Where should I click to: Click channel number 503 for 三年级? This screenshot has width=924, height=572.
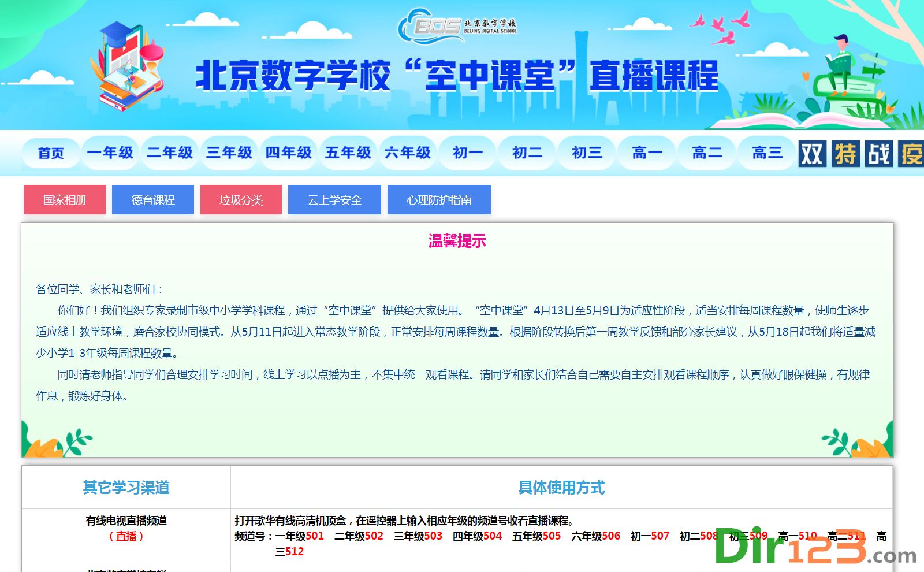tap(433, 536)
